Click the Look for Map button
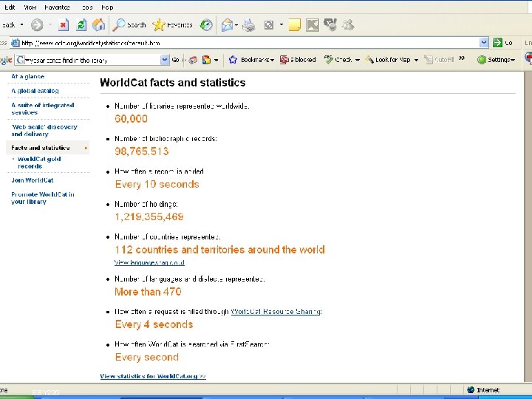532x399 pixels. pos(388,60)
